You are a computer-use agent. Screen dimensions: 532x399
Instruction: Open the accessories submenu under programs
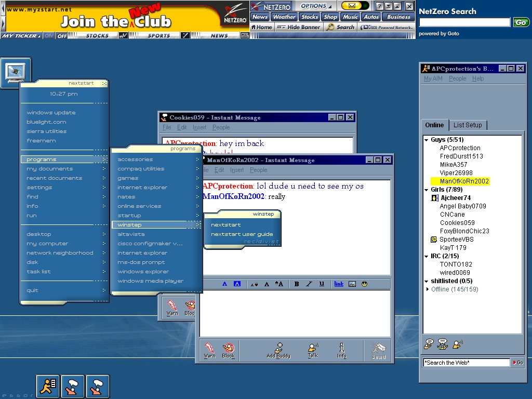(x=157, y=159)
